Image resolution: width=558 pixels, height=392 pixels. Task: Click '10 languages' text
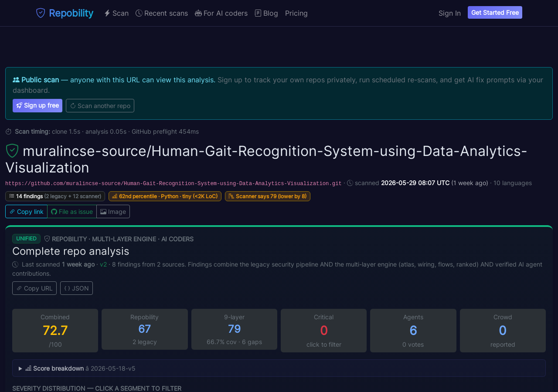(x=513, y=183)
